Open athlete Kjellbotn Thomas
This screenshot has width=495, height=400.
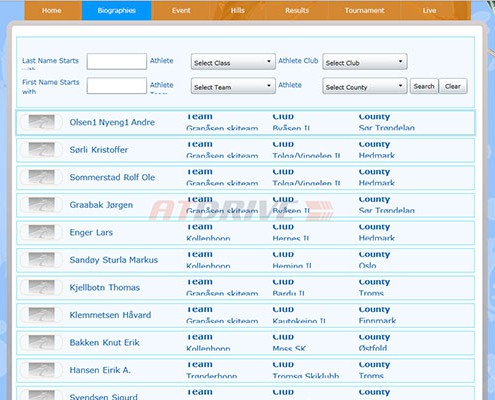point(104,288)
